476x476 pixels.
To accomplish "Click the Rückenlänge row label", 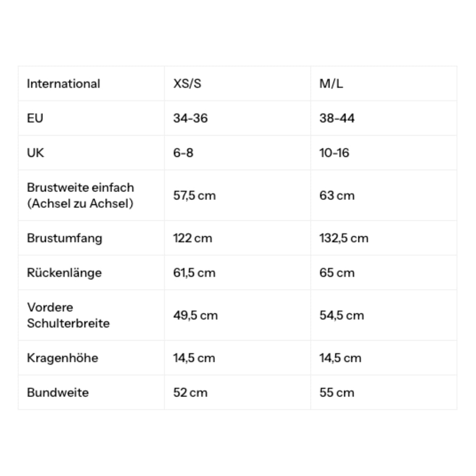I will pos(64,273).
